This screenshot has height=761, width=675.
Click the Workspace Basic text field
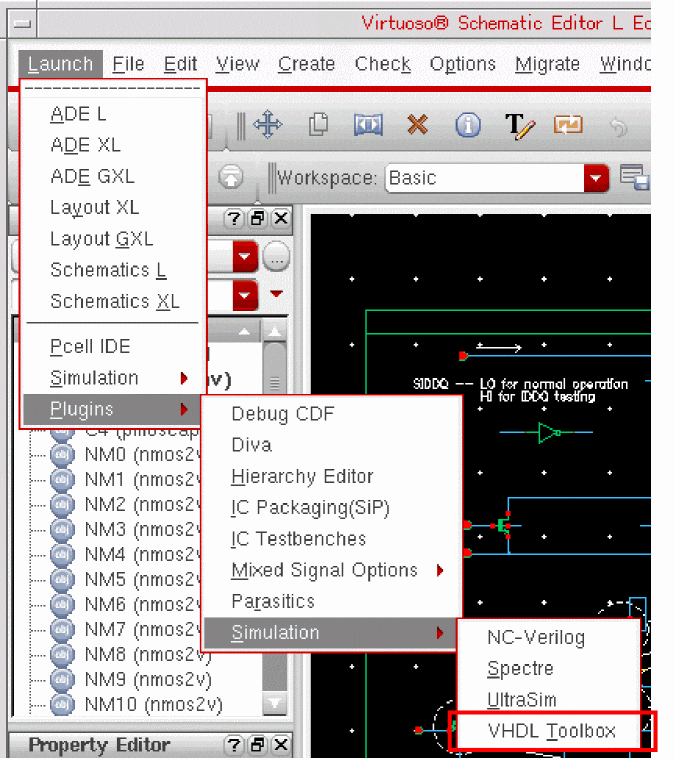(485, 178)
